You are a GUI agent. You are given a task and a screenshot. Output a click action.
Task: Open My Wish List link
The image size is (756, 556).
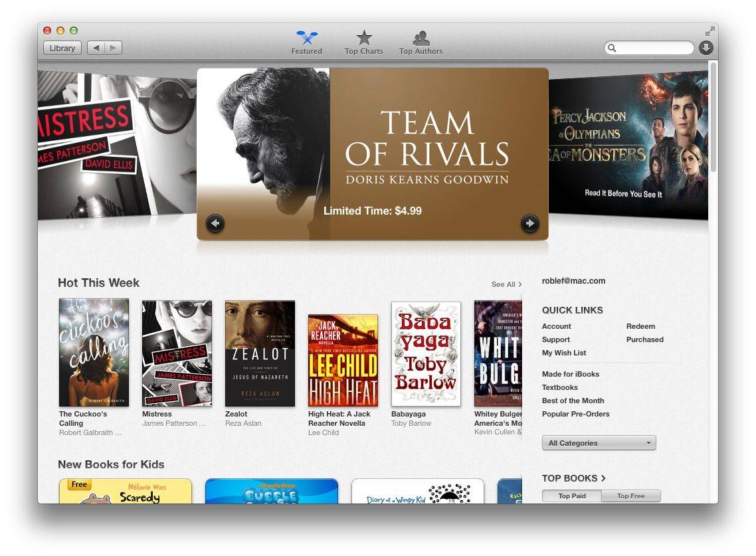(x=564, y=353)
